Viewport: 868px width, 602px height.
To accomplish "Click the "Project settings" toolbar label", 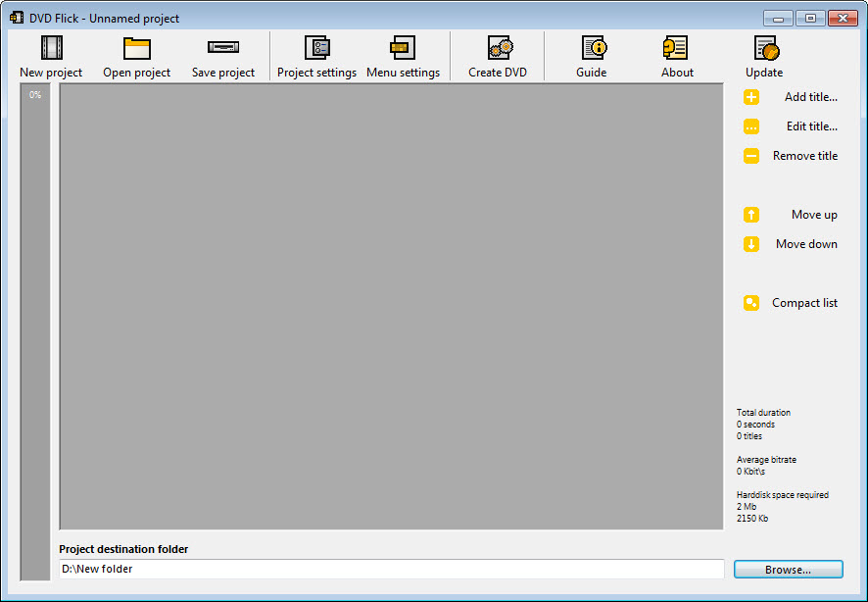I will coord(316,73).
